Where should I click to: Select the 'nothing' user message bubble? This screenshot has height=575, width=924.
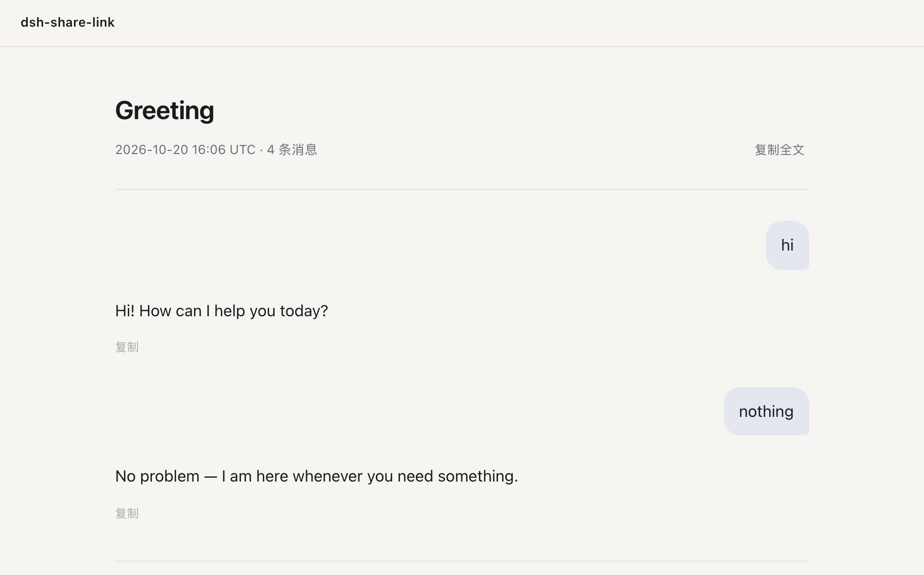coord(766,411)
